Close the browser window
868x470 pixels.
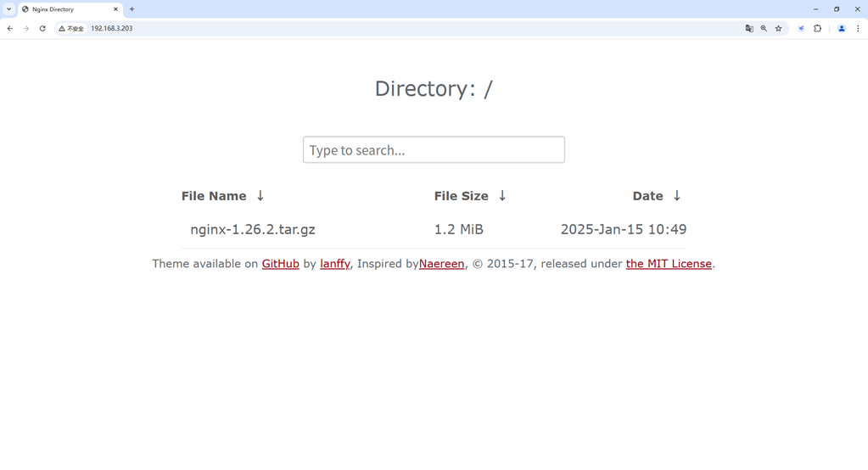tap(857, 8)
